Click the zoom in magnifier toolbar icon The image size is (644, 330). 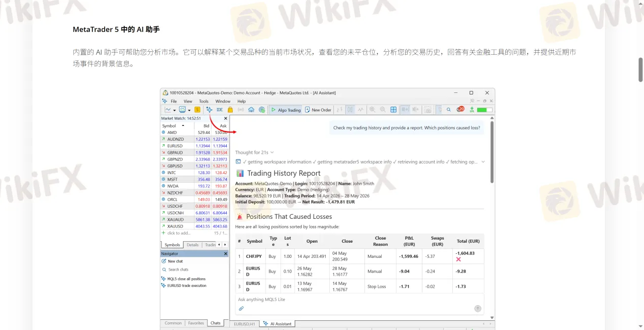[x=372, y=110]
